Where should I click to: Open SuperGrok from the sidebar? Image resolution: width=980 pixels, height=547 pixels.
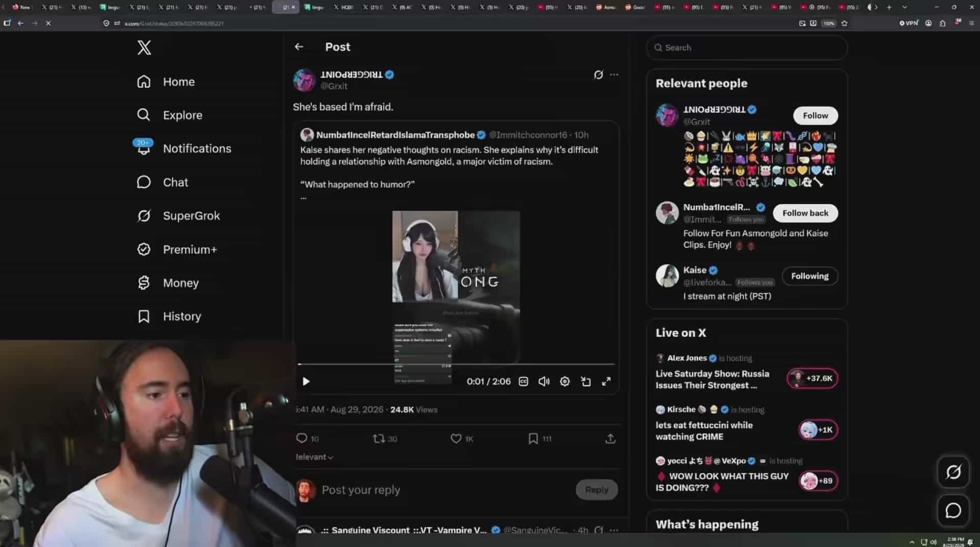[178, 216]
